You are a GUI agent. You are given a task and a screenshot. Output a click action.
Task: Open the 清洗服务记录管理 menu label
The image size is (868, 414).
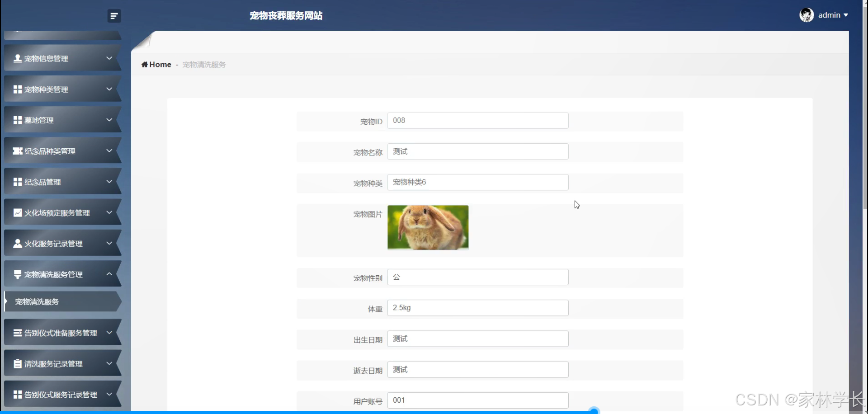pos(53,364)
